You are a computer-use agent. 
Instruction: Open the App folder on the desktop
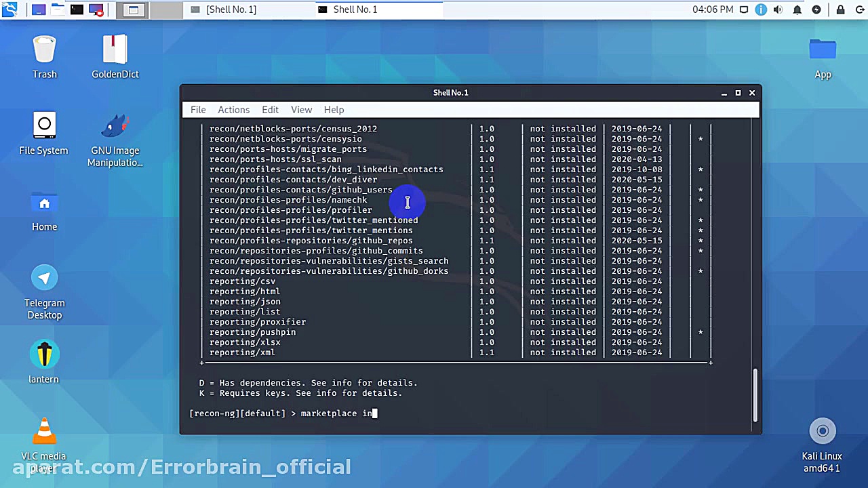823,49
